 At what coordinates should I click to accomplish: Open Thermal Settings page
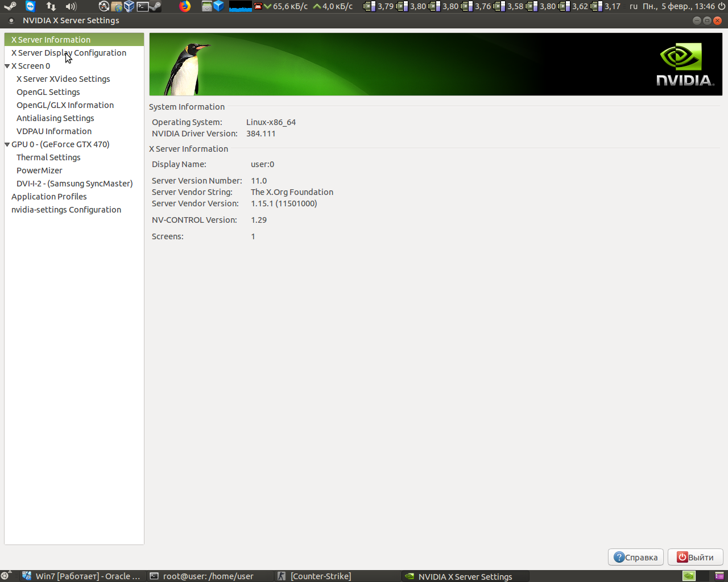(x=48, y=157)
